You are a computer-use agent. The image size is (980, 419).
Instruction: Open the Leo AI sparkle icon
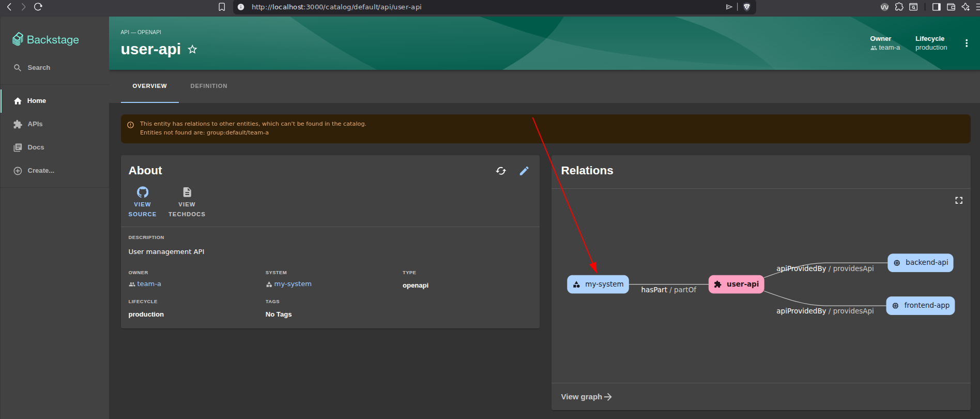click(966, 7)
